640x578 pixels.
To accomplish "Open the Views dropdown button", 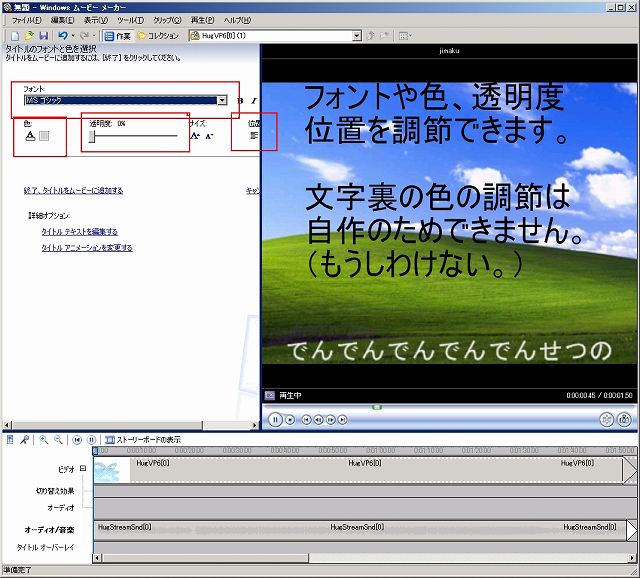I will tap(405, 36).
